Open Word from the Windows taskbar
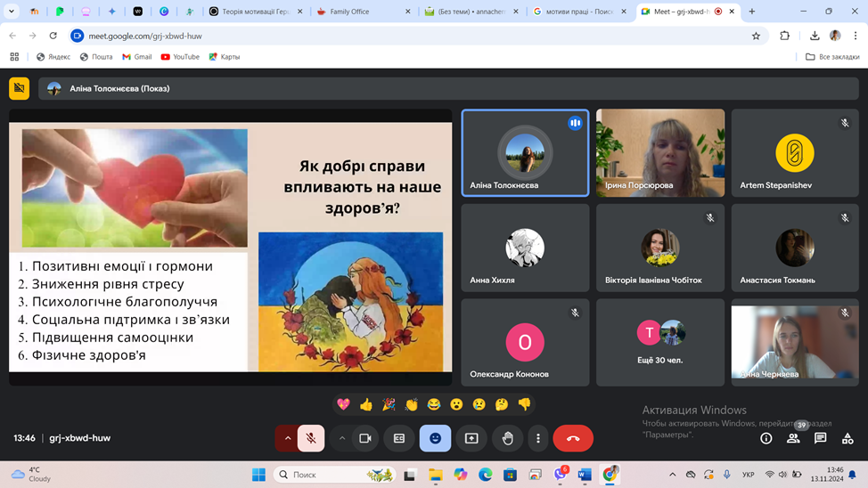 pos(585,475)
